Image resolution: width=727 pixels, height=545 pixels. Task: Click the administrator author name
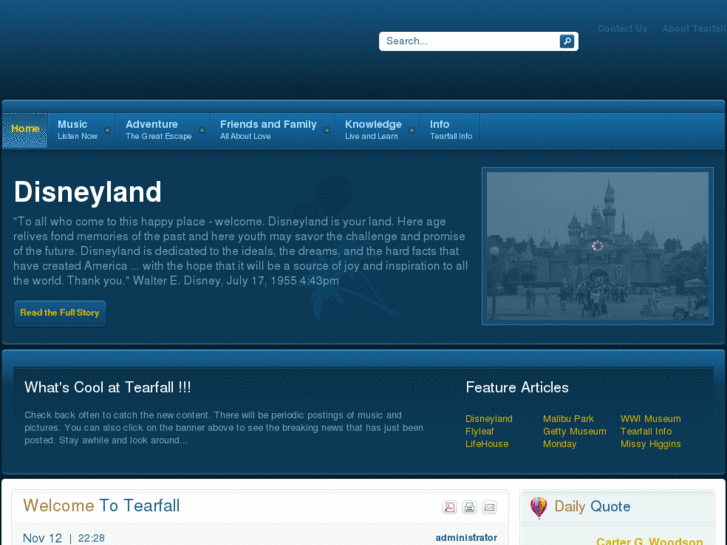pos(466,538)
